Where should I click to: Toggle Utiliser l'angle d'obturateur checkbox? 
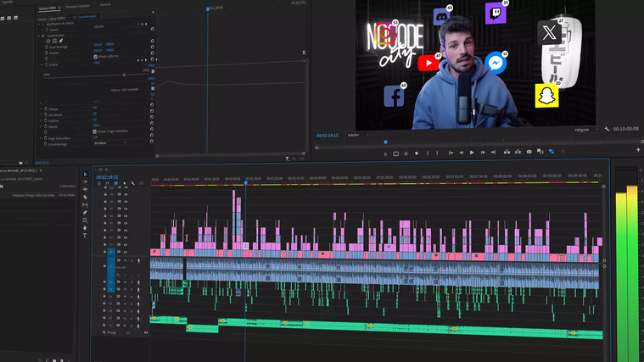coord(94,131)
